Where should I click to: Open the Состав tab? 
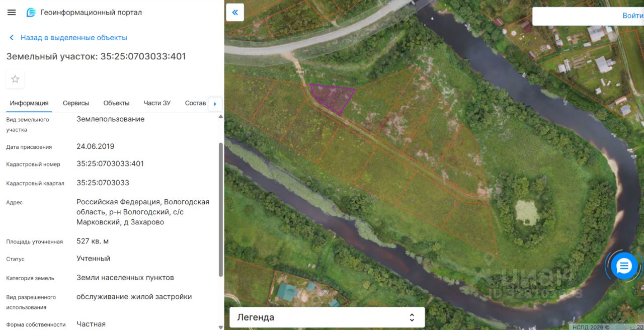195,103
